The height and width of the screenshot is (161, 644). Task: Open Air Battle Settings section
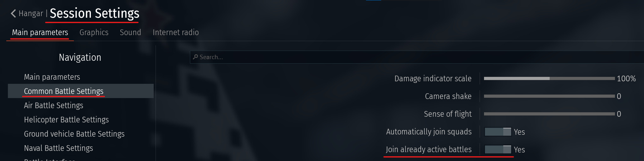pyautogui.click(x=54, y=105)
